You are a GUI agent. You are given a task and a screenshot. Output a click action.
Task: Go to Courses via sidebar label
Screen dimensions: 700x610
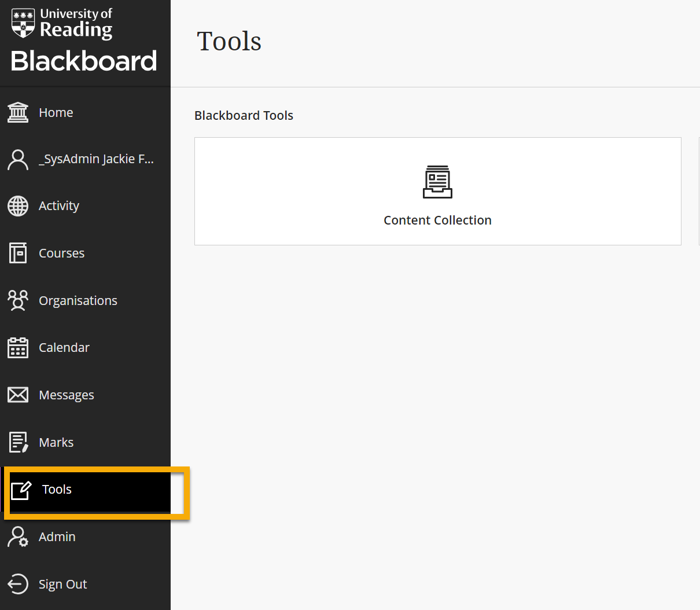pos(61,253)
